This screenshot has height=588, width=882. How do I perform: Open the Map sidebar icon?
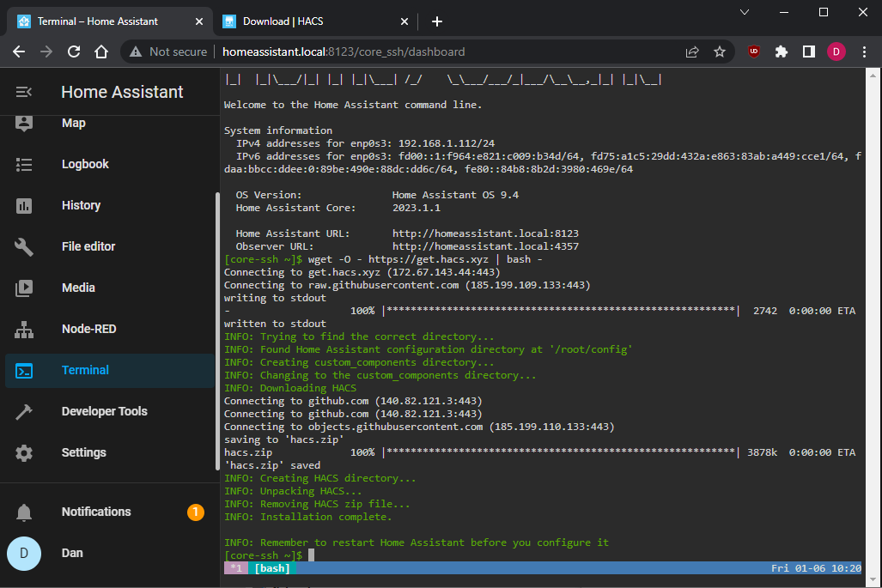(24, 123)
